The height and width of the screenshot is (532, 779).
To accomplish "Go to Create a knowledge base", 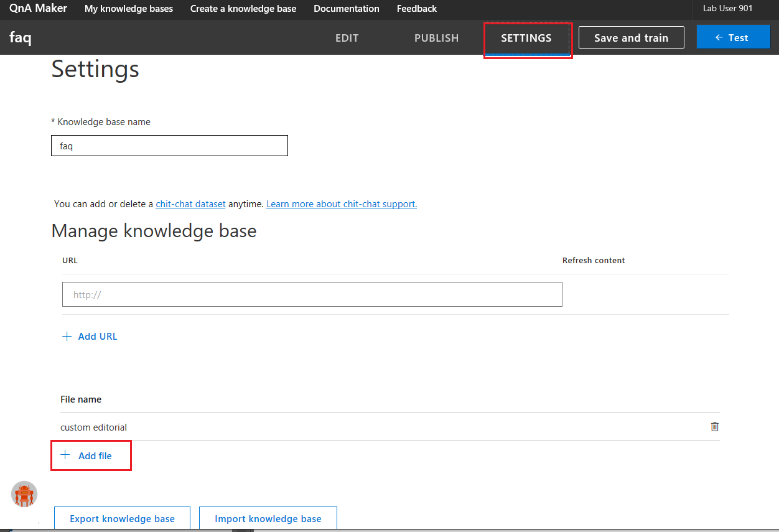I will click(x=243, y=9).
